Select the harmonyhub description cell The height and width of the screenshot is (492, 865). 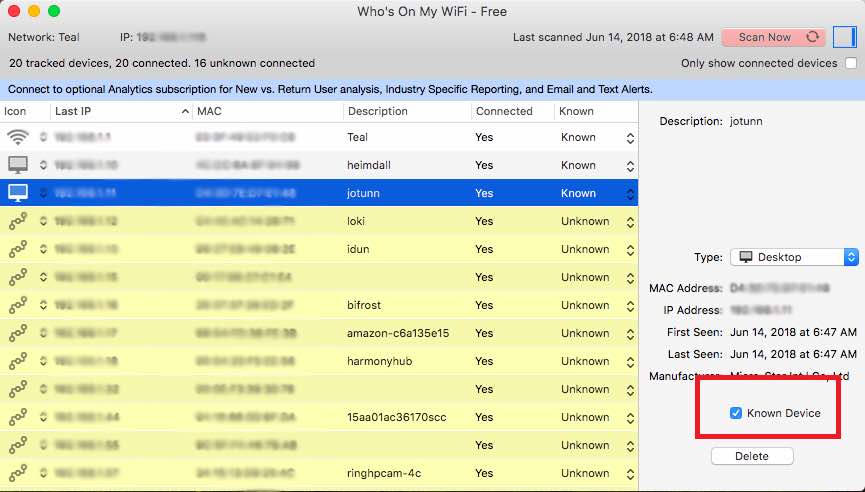(x=380, y=361)
